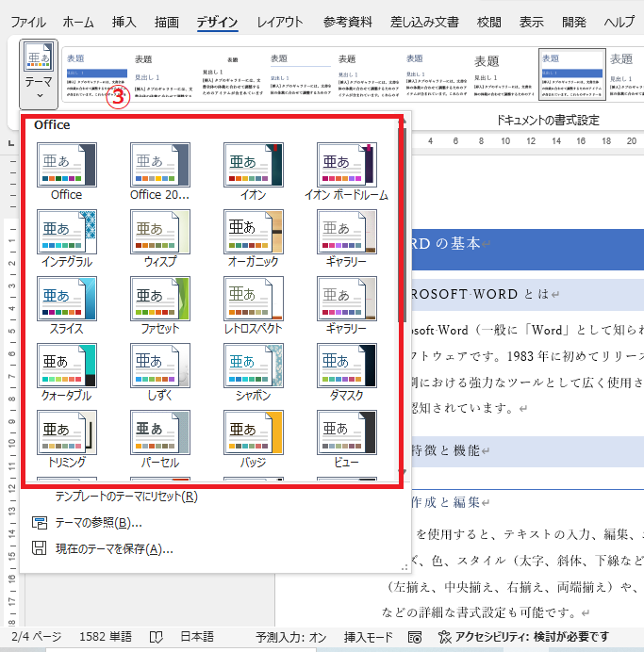Screen dimensions: 644x652
Task: Open the 差し込み文書 tab
Action: point(424,22)
